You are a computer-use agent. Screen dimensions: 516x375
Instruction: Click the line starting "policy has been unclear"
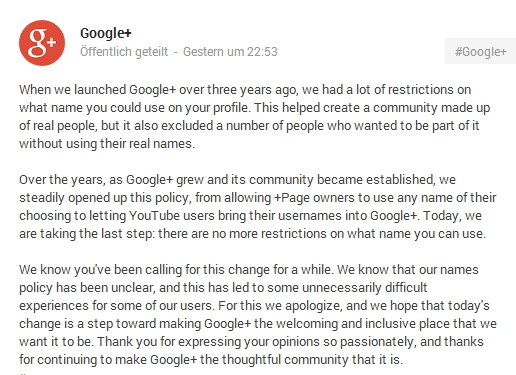point(223,288)
